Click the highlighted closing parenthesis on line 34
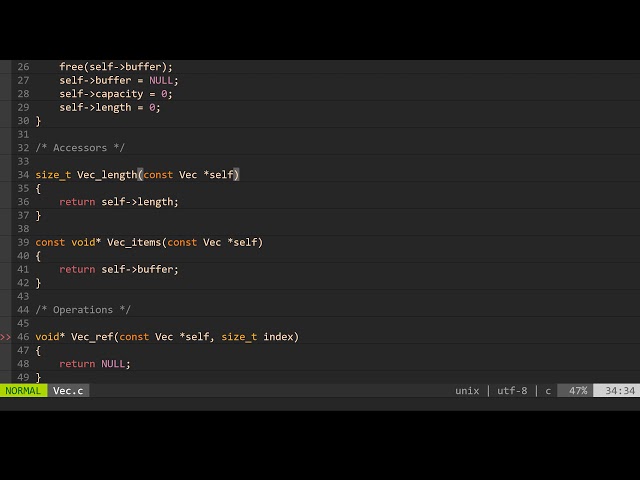This screenshot has width=640, height=480. coord(236,175)
